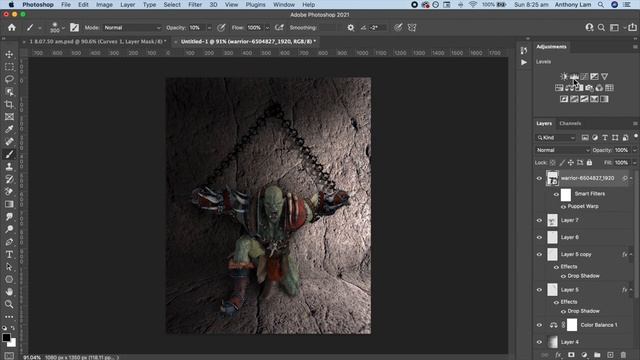The image size is (640, 360).
Task: Toggle Drop Shadow on Layer 5 copy
Action: tap(563, 276)
